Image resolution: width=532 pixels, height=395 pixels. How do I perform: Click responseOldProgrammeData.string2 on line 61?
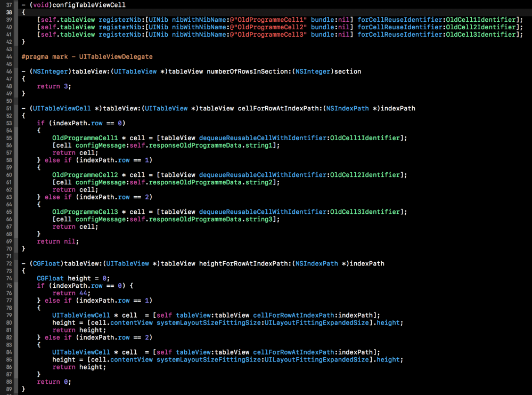coord(211,182)
